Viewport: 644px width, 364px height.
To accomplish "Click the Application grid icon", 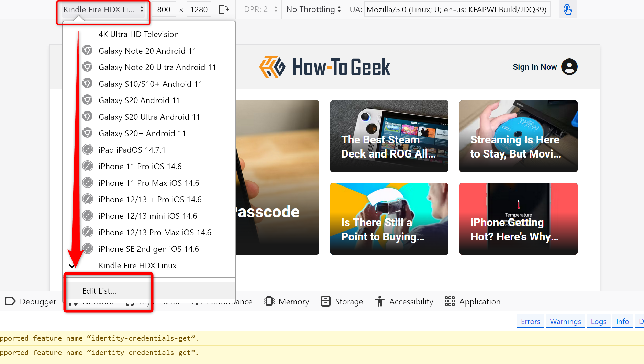I will point(449,301).
